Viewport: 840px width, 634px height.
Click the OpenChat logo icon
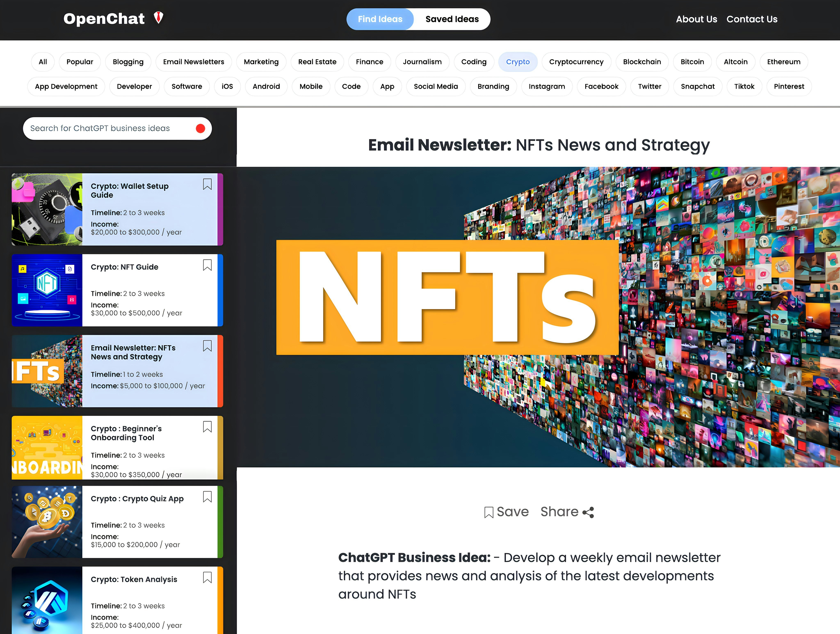point(158,18)
